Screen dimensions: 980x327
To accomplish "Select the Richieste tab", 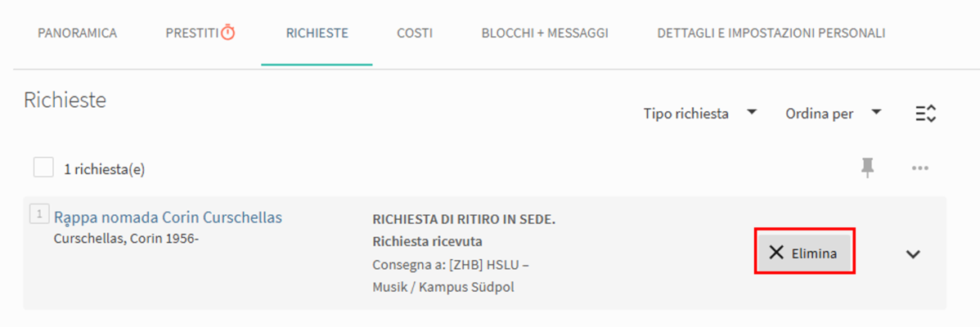I will 317,34.
